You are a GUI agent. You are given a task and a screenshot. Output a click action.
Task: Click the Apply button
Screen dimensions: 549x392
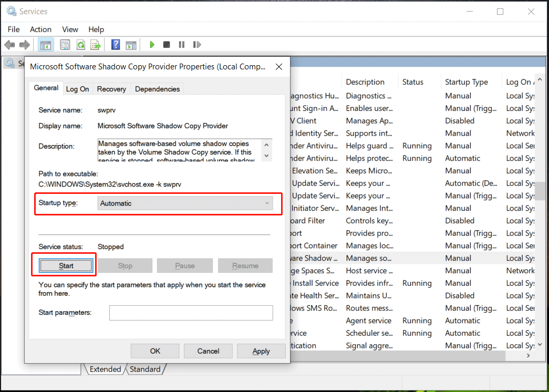(x=261, y=351)
